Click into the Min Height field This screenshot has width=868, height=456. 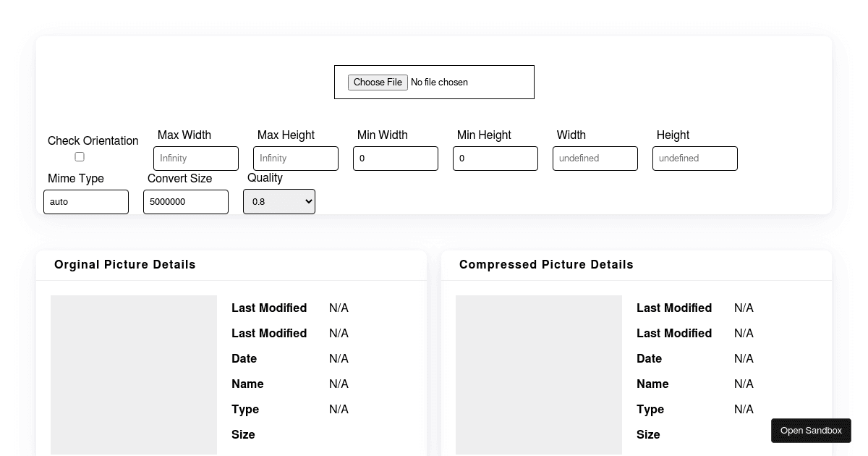click(495, 159)
